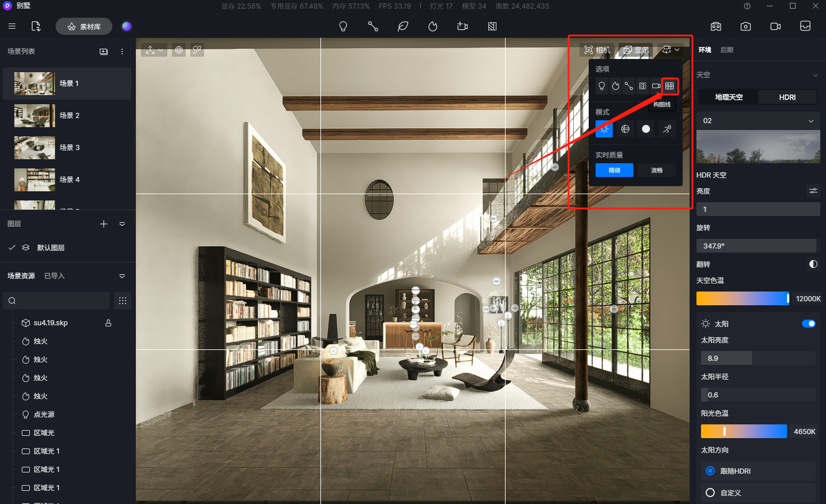The image size is (826, 504).
Task: Switch to the 后期 tab
Action: pyautogui.click(x=726, y=50)
